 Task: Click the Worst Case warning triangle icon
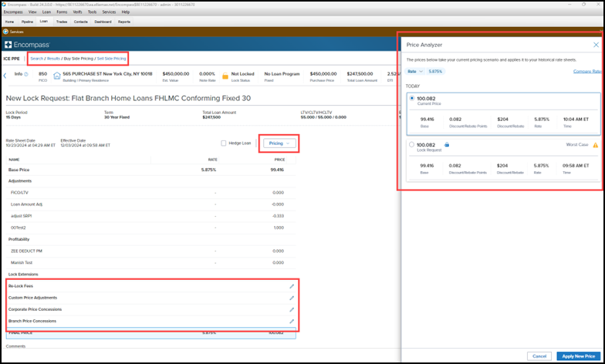tap(596, 145)
